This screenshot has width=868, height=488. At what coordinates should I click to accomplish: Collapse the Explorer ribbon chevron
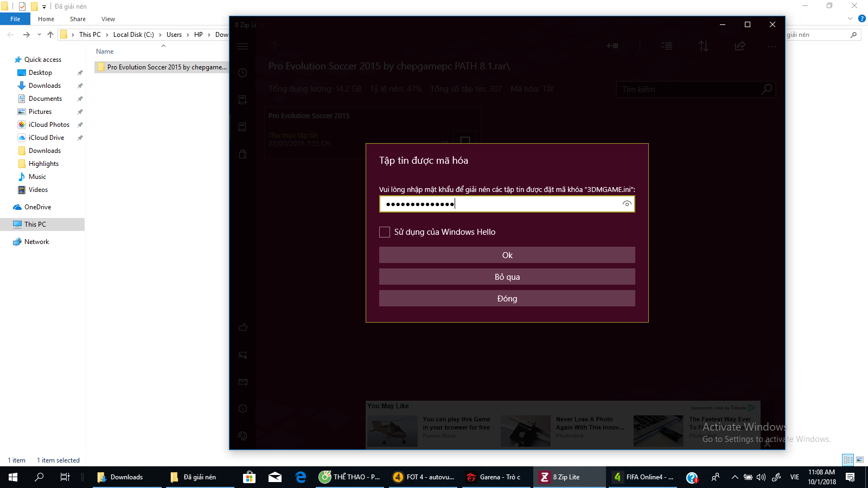point(850,19)
